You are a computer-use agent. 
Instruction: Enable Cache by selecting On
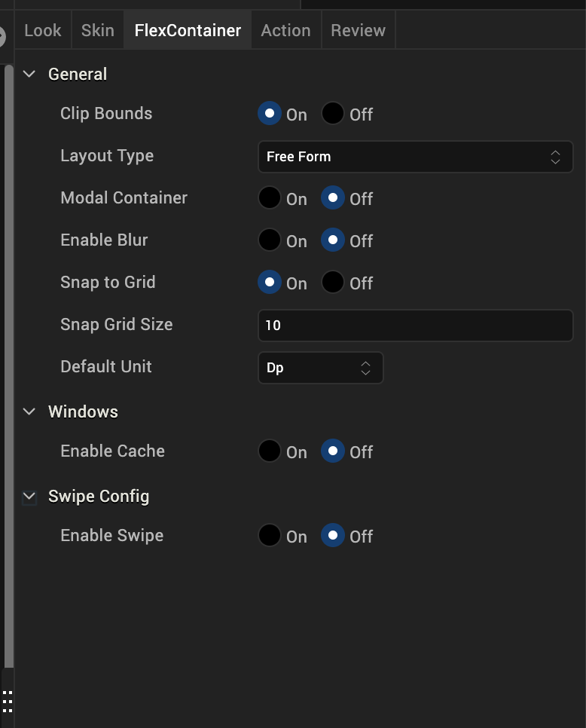tap(270, 451)
